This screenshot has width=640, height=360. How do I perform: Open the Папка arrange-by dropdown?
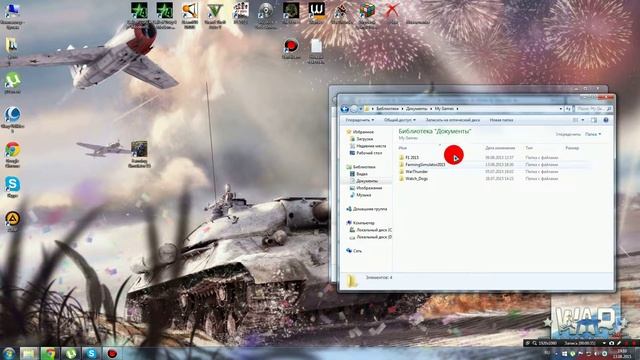(593, 134)
